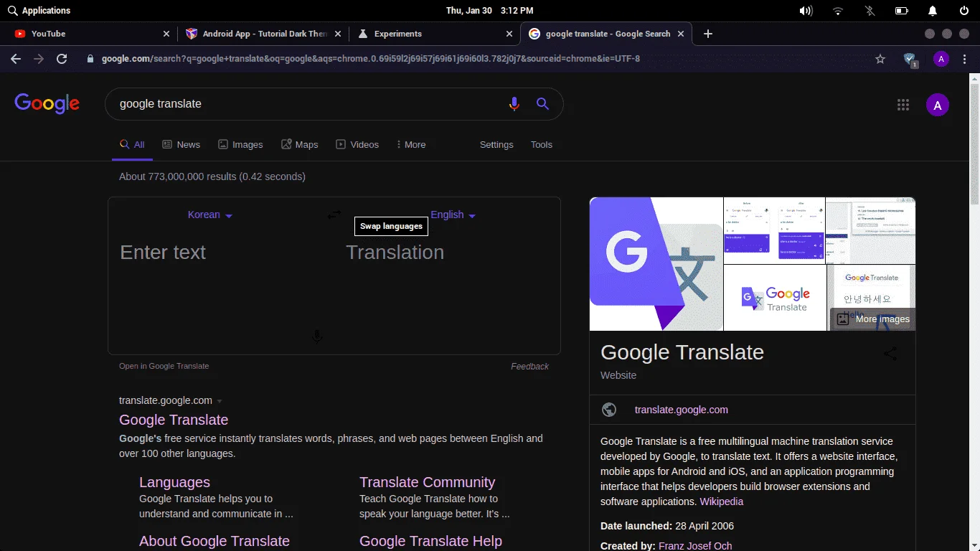Open battery indicator in top panel
The height and width of the screenshot is (551, 980).
click(x=901, y=11)
